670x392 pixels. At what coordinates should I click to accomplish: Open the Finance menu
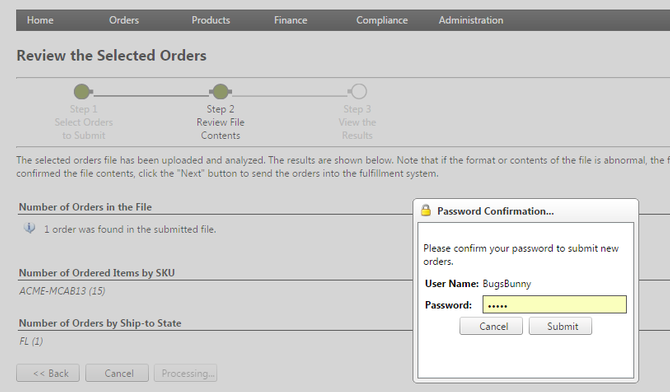pyautogui.click(x=291, y=20)
